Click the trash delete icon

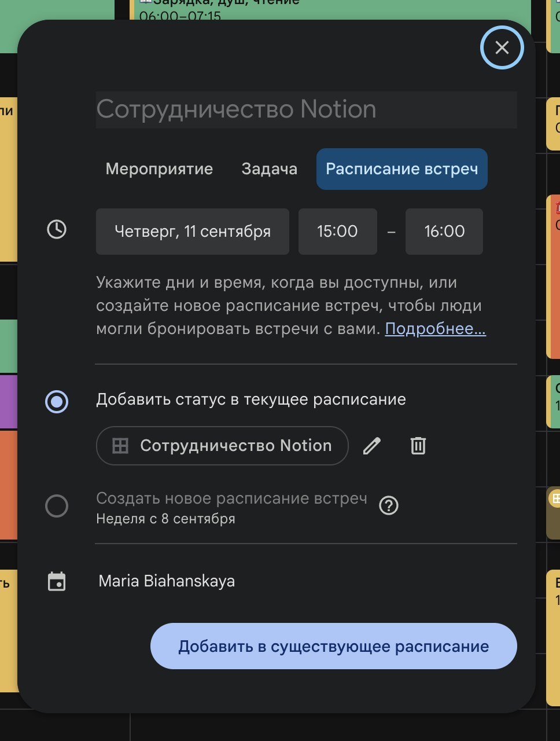pos(418,446)
